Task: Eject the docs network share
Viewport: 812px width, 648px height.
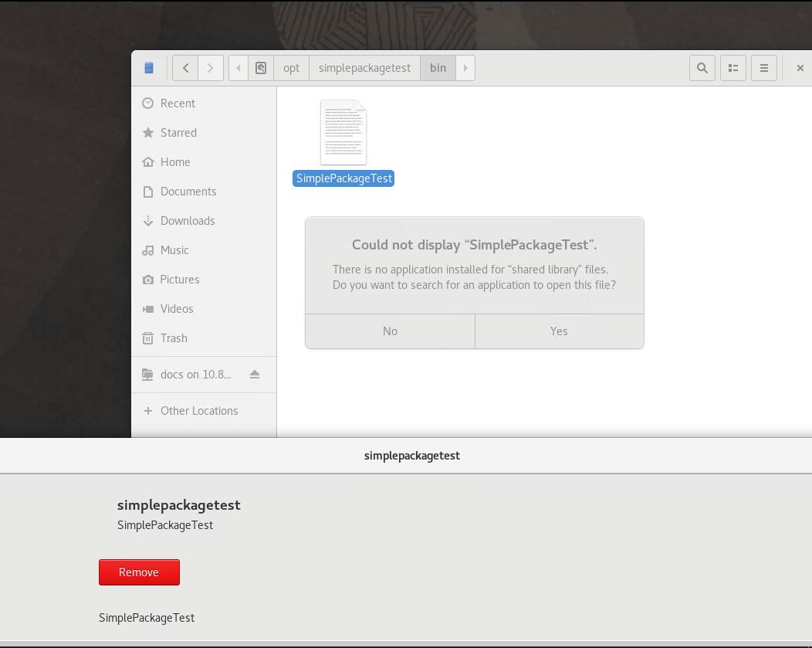Action: (x=255, y=375)
